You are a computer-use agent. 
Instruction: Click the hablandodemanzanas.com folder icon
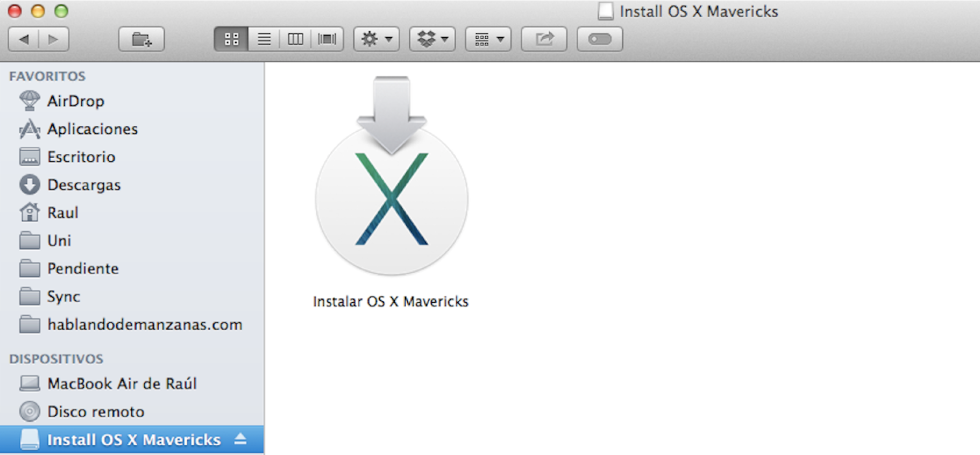[x=29, y=324]
